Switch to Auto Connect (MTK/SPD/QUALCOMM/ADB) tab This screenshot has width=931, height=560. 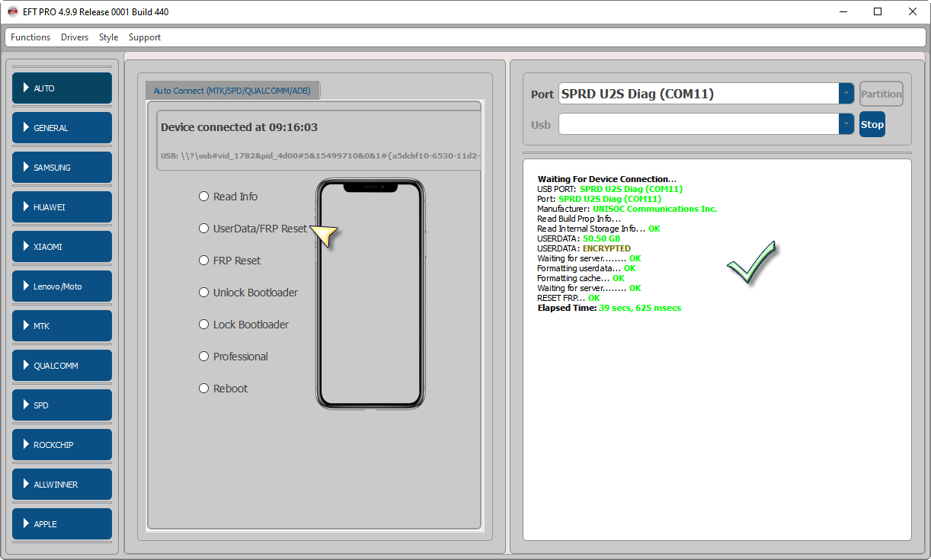(x=233, y=91)
